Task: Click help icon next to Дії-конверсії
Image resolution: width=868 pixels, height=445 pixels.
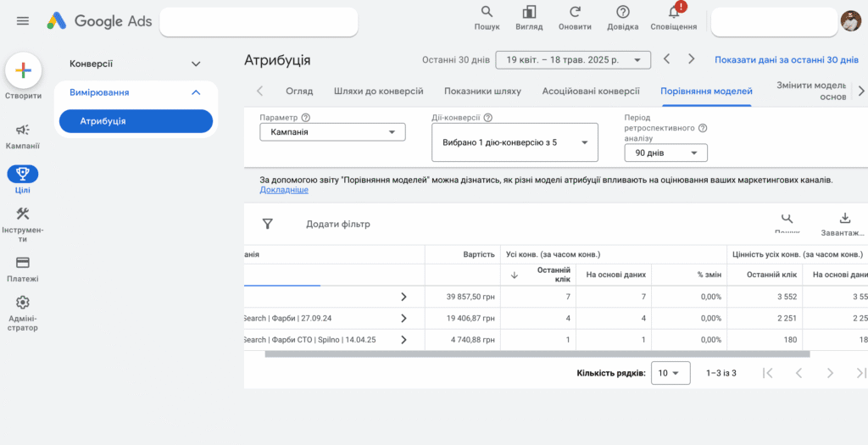Action: (488, 118)
